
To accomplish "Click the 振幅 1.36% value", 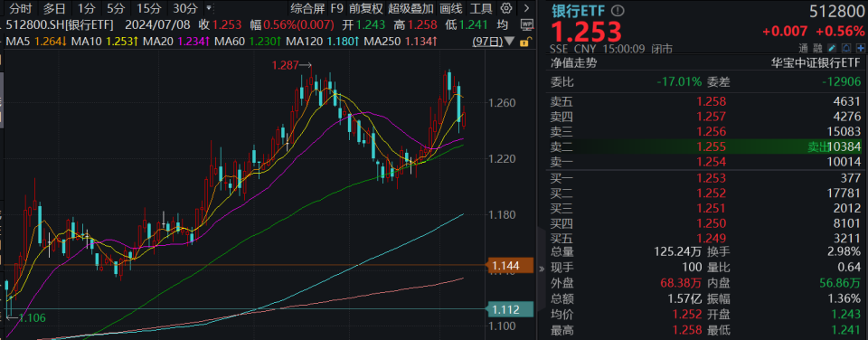I will 845,299.
